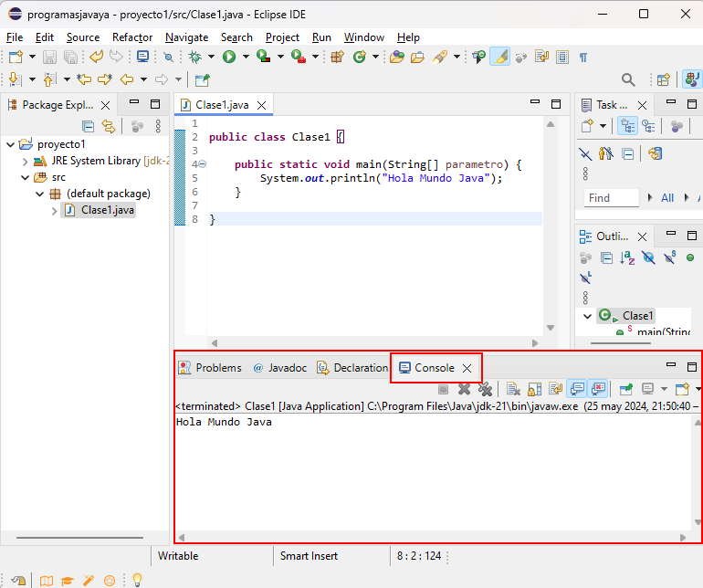Screen dimensions: 703x588
Task: Toggle Link with Editor in Package Explorer
Action: point(109,127)
